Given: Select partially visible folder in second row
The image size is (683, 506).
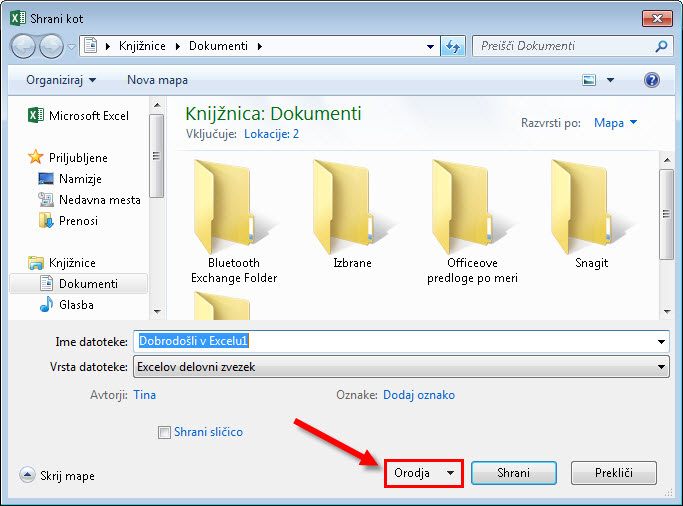Looking at the screenshot, I should [x=222, y=306].
